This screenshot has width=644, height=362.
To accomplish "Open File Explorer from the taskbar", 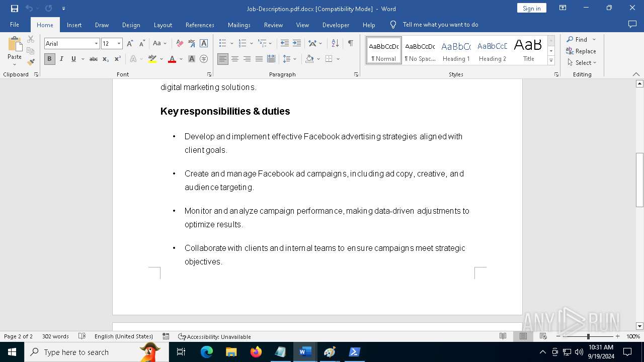I will [231, 352].
